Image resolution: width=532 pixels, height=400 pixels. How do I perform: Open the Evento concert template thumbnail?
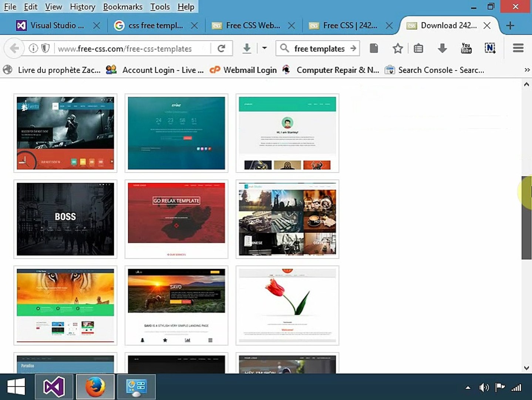65,133
